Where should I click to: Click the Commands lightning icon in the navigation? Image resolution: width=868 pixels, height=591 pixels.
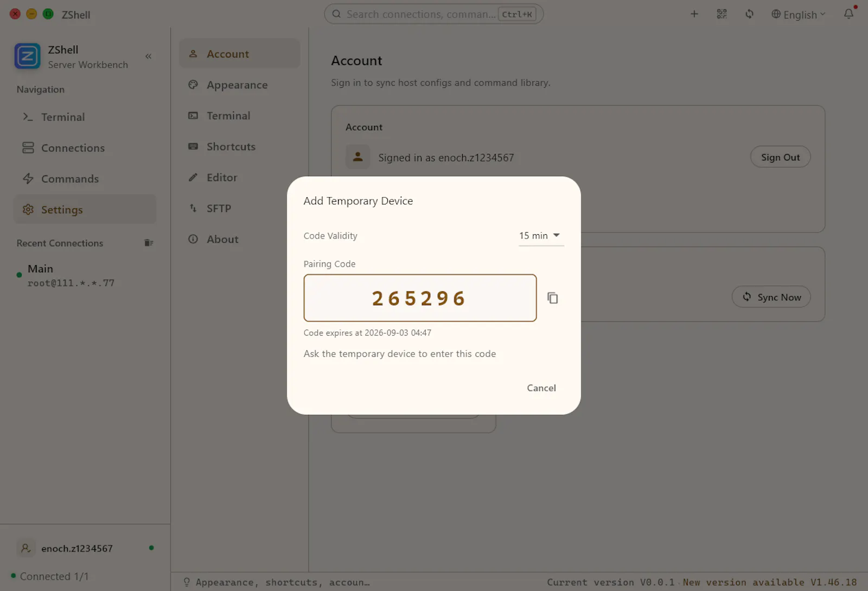click(28, 179)
